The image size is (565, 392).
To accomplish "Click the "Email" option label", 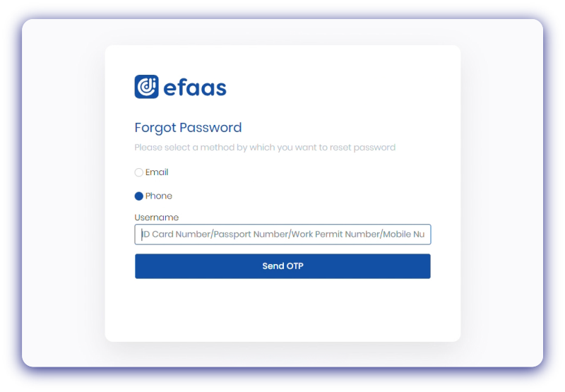I will point(157,172).
